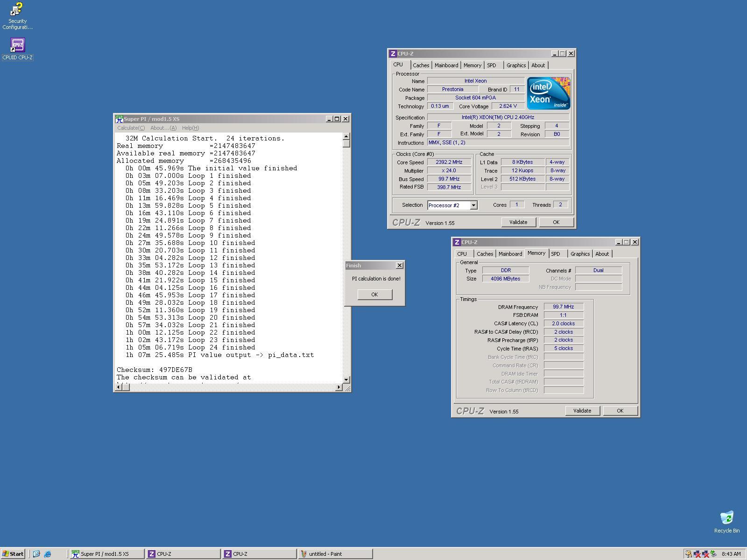Viewport: 747px width, 560px height.
Task: Select the Caches tab in upper CPU-Z window
Action: point(421,65)
